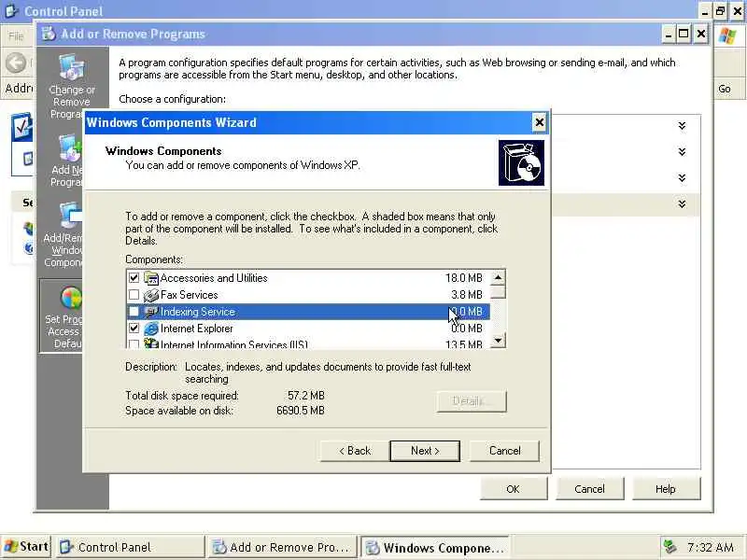The image size is (747, 560).
Task: Open Set Program Access and Defaults icon
Action: point(72,298)
